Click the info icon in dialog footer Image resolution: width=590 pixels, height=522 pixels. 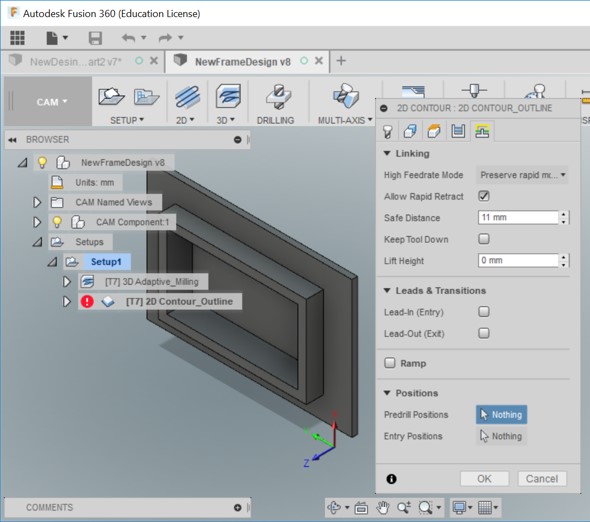click(x=391, y=479)
